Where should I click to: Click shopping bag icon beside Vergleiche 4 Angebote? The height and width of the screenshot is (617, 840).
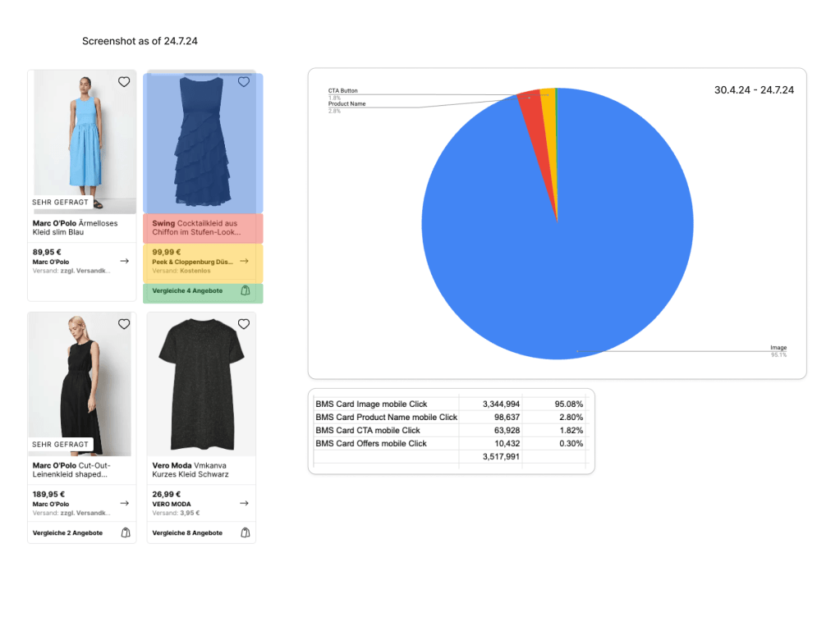pyautogui.click(x=245, y=291)
